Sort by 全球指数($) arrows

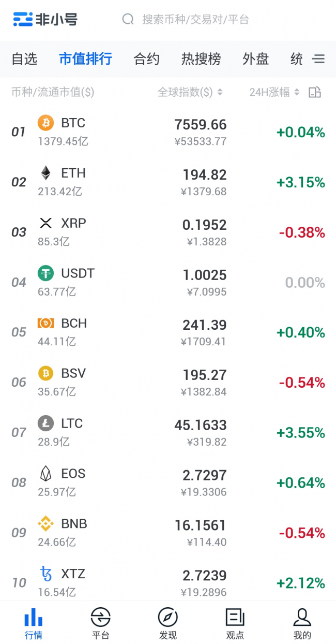[x=220, y=92]
